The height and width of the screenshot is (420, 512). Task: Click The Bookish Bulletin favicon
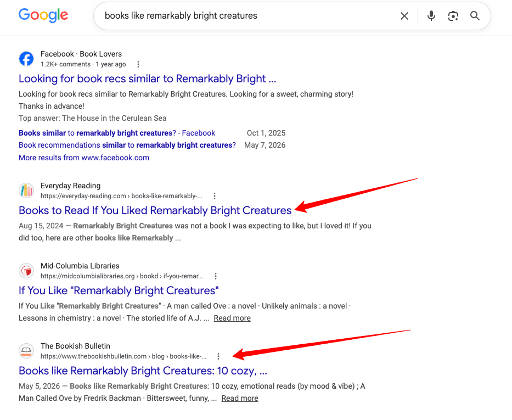(x=26, y=351)
